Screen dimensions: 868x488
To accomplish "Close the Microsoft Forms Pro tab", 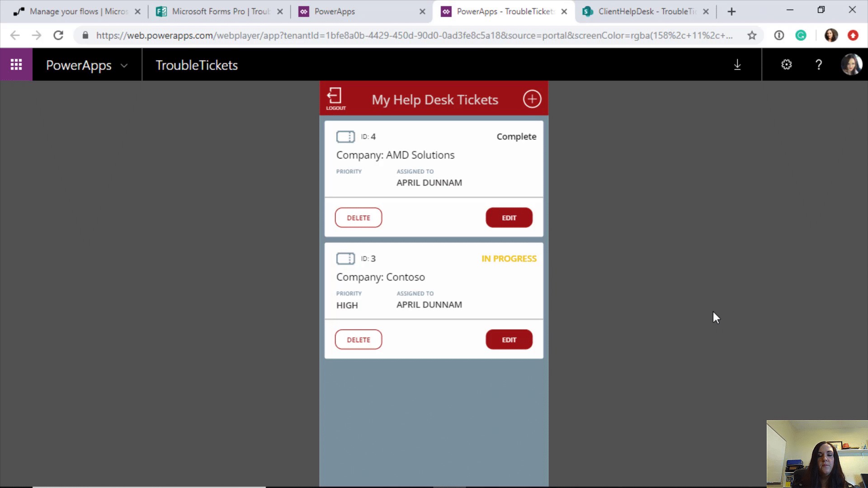I will point(280,12).
